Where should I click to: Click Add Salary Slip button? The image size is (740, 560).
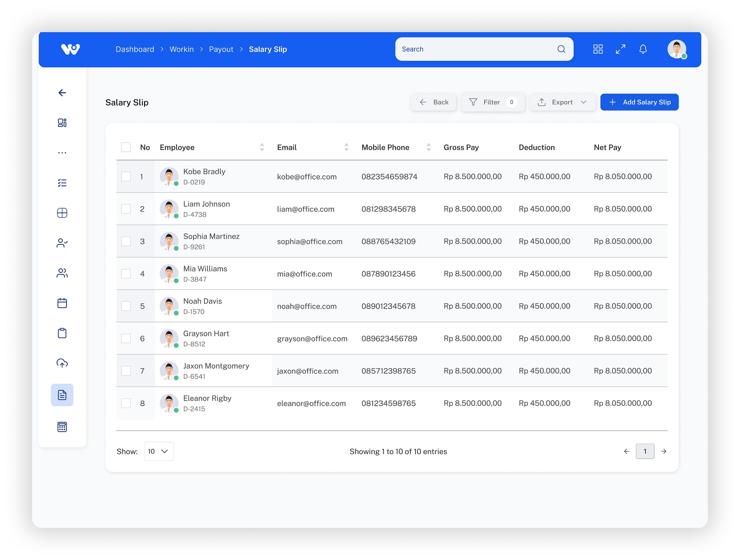(639, 102)
